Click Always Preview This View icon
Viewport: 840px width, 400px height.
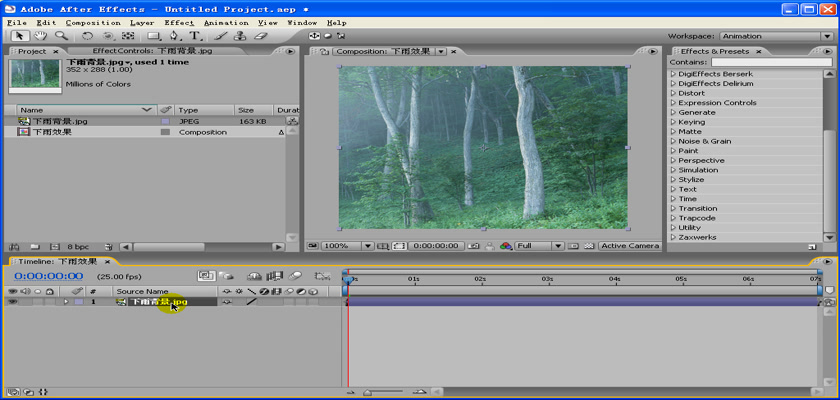(313, 246)
